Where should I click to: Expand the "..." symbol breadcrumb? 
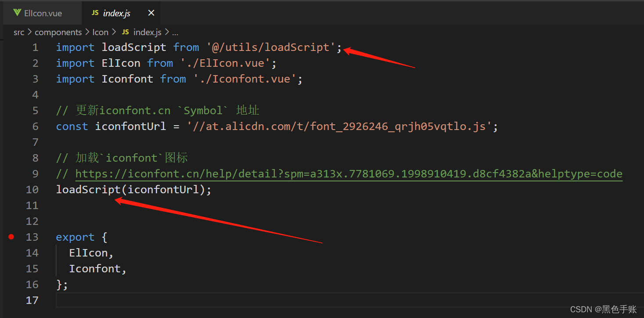coord(175,32)
